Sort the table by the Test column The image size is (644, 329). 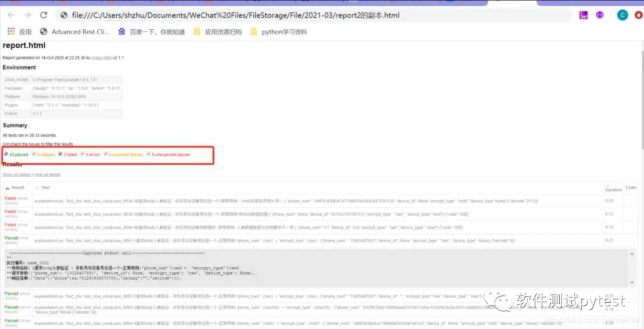pyautogui.click(x=38, y=187)
